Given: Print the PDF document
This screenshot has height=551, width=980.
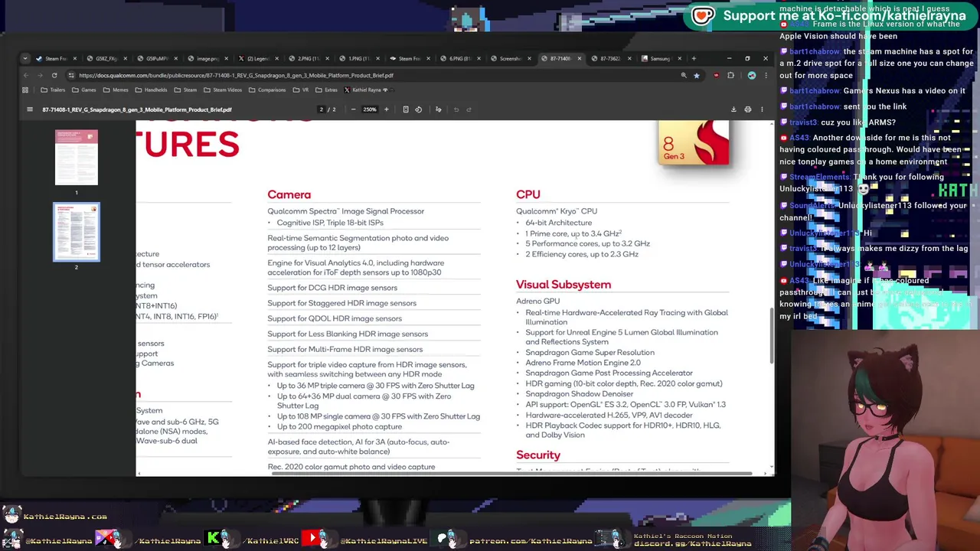Looking at the screenshot, I should (x=748, y=109).
